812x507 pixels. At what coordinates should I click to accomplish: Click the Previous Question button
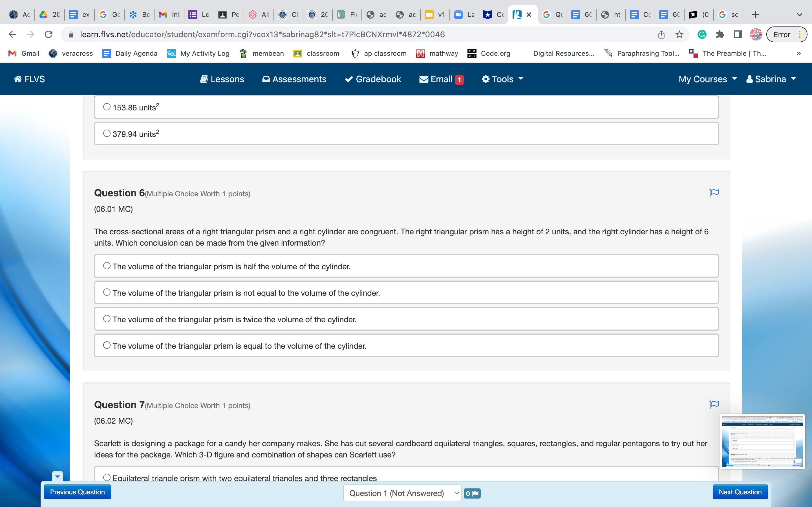[78, 492]
